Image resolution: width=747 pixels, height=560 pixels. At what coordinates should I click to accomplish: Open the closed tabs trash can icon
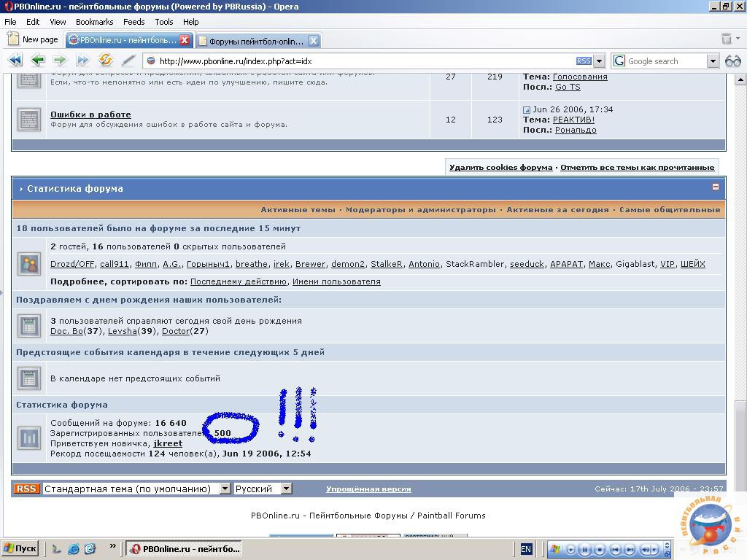pyautogui.click(x=726, y=39)
